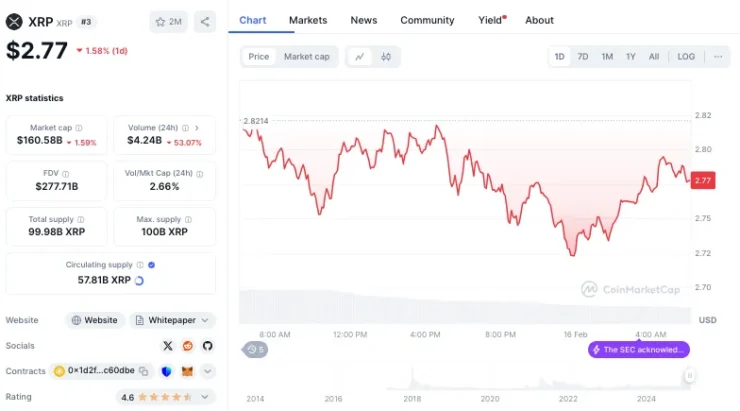This screenshot has width=740, height=411.
Task: Copy the contract address 0x1d2f...c60dbe
Action: point(145,371)
